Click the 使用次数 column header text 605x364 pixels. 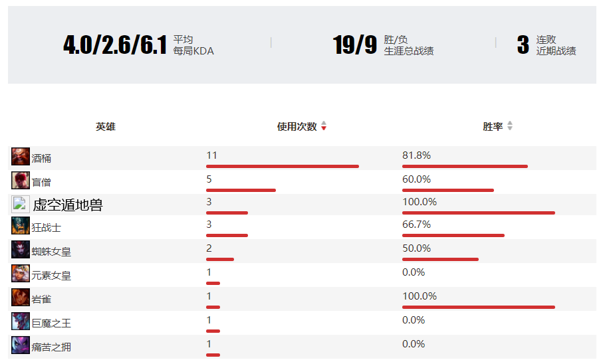[297, 126]
